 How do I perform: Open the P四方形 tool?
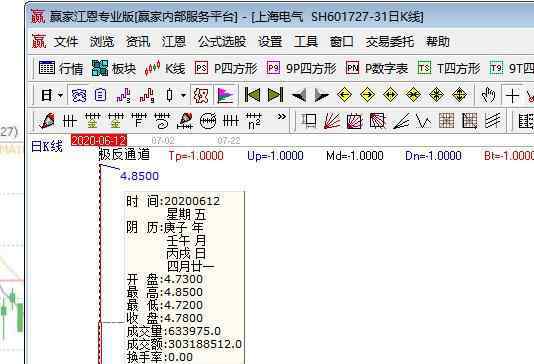point(226,68)
